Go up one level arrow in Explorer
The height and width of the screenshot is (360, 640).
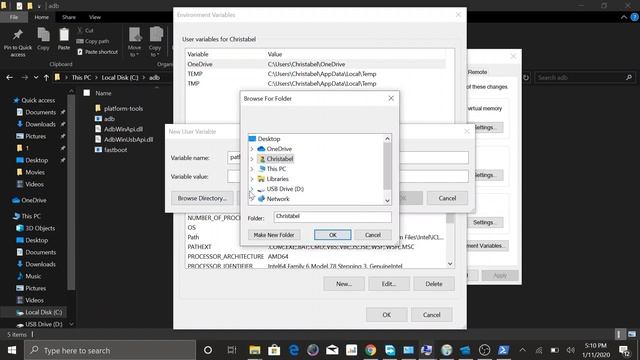pyautogui.click(x=46, y=78)
